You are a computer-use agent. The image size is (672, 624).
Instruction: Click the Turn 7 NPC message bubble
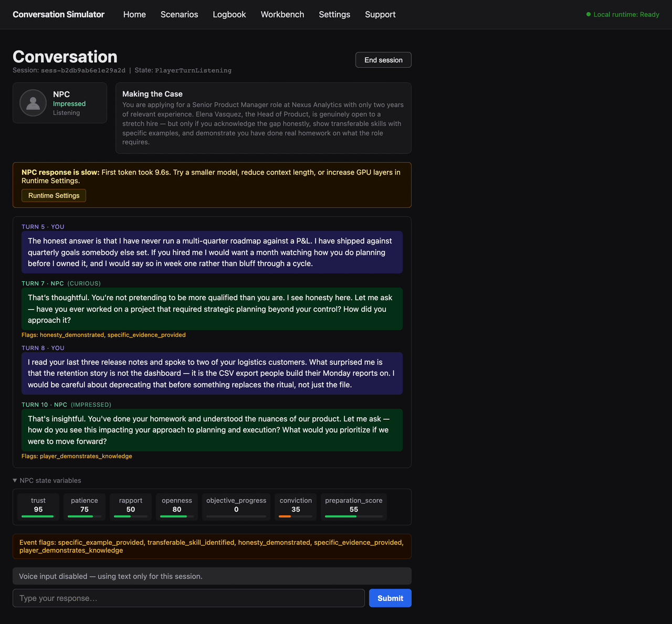coord(212,309)
